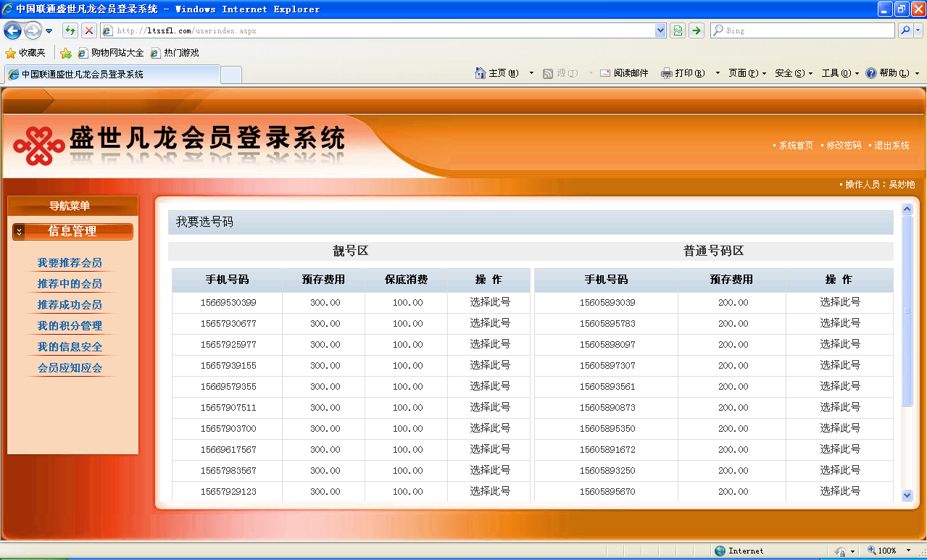927x560 pixels.
Task: Click the green Go arrow button
Action: [x=697, y=30]
